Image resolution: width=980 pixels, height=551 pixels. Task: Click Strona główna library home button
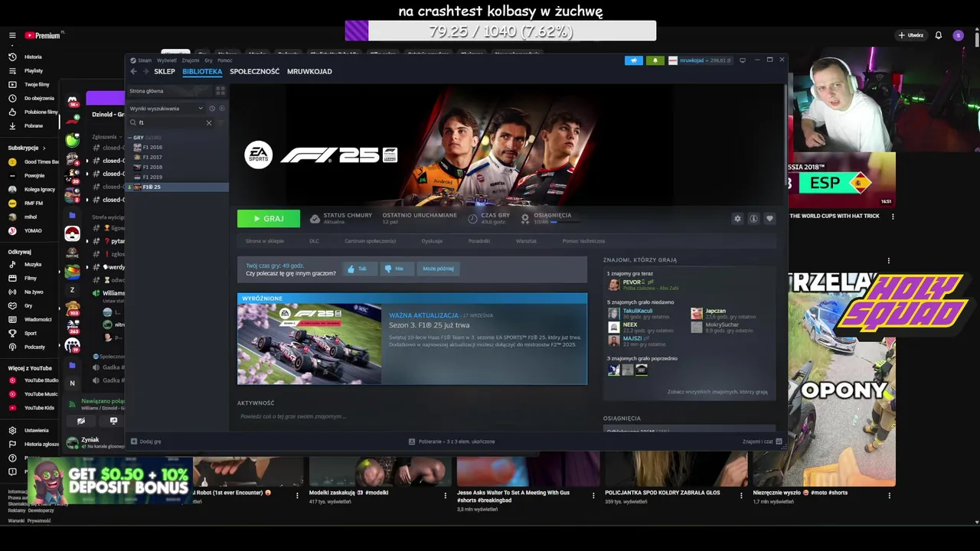pos(170,91)
